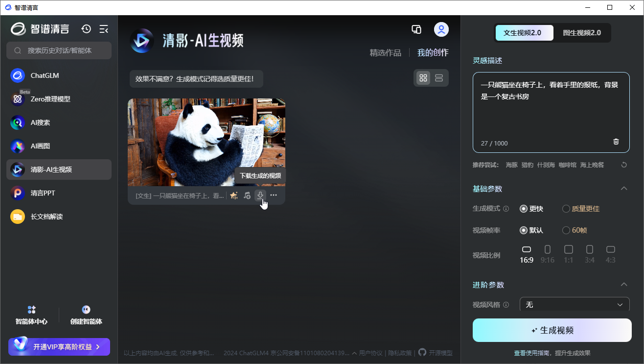Collapse the 基础参数 section

coord(623,188)
